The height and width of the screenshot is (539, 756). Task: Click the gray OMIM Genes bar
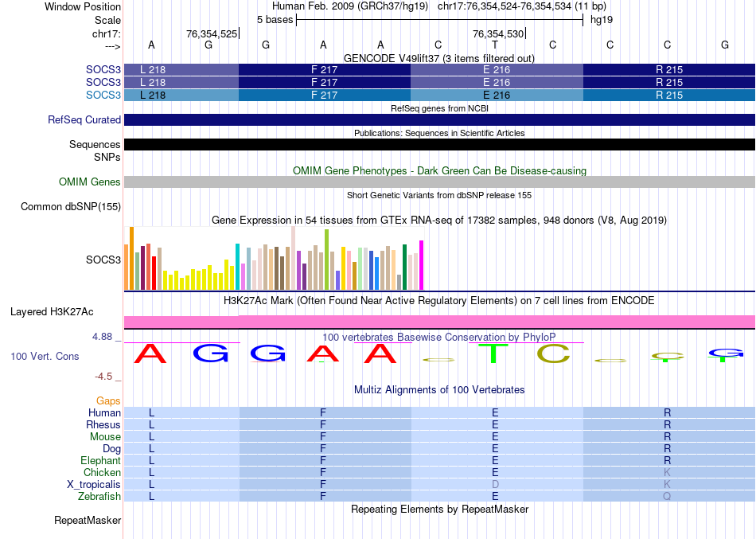tap(439, 182)
